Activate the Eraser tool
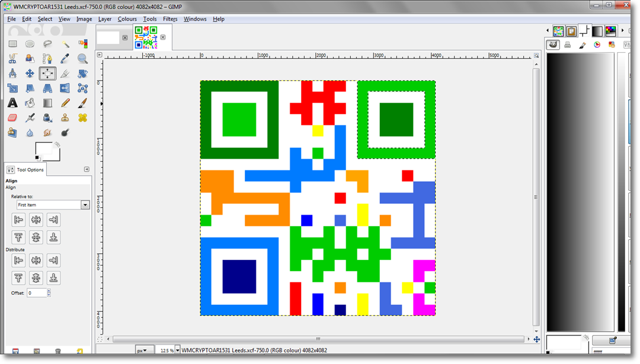Screen dimensions: 640x364 click(12, 118)
